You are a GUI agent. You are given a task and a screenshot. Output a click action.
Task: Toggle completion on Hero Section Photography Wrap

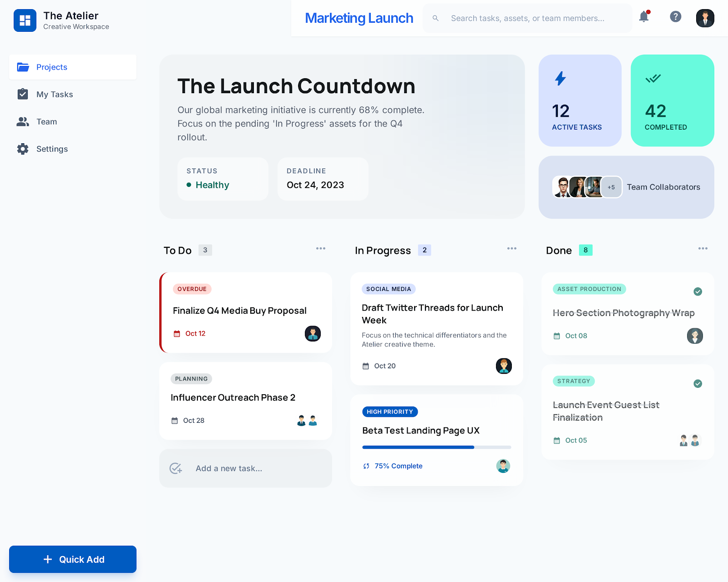tap(698, 291)
